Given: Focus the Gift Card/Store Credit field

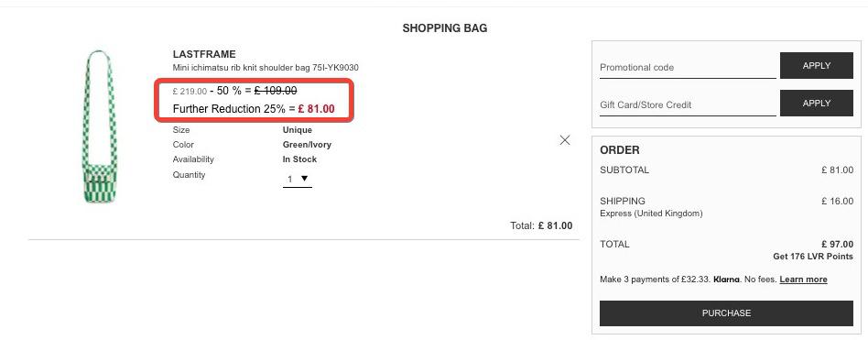Looking at the screenshot, I should point(688,104).
